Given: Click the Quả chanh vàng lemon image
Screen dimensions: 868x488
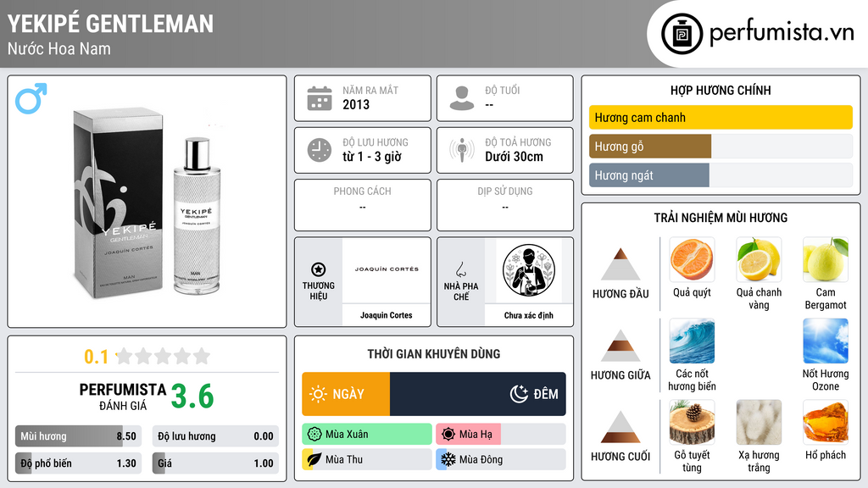Looking at the screenshot, I should point(759,259).
